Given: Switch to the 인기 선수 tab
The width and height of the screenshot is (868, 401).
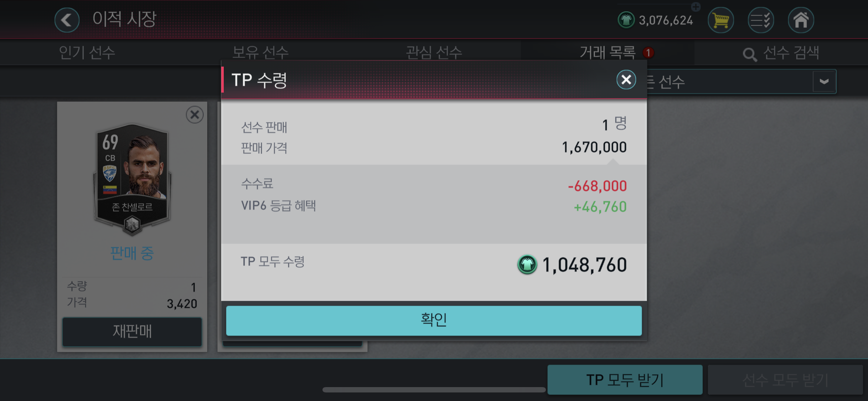Looking at the screenshot, I should point(87,53).
